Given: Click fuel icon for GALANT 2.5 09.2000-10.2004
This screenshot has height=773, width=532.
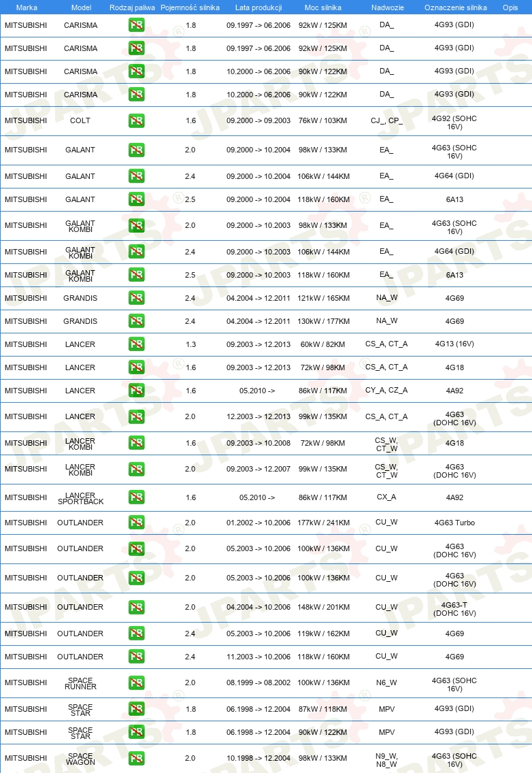Looking at the screenshot, I should (x=137, y=199).
